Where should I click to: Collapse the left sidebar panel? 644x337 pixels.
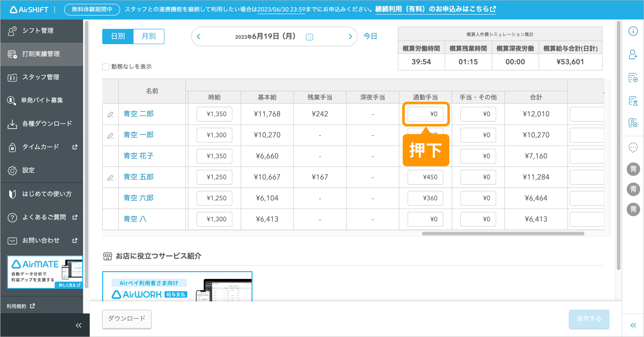click(78, 325)
